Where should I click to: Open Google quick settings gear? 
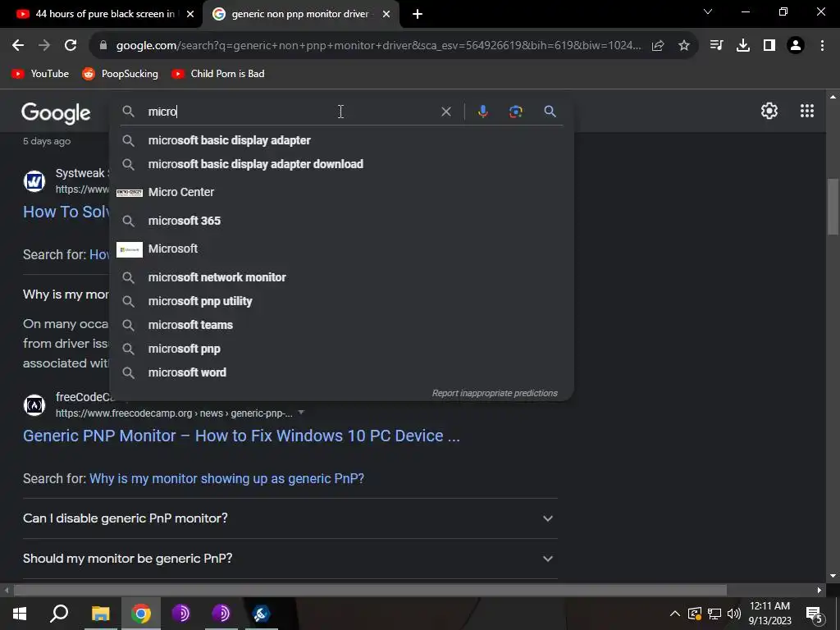coord(769,111)
